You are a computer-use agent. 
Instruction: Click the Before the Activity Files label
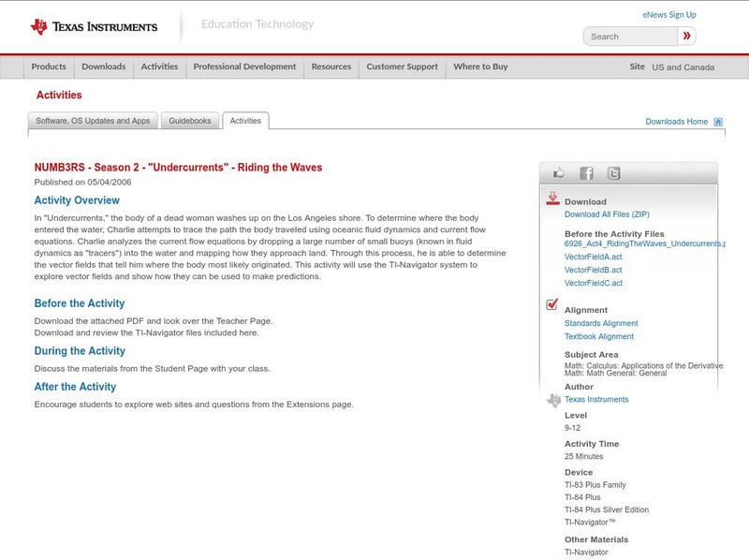[614, 234]
